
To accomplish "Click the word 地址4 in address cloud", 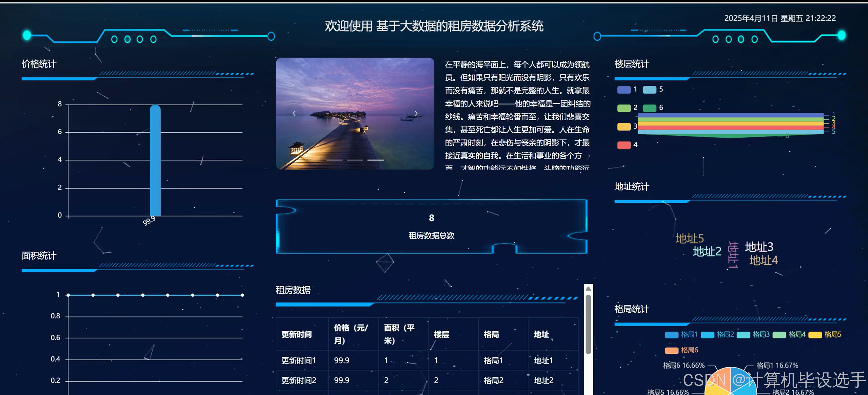I will coord(763,260).
